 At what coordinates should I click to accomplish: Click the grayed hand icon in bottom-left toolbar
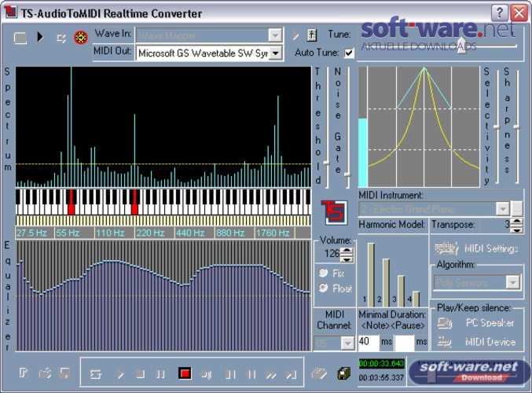click(45, 373)
